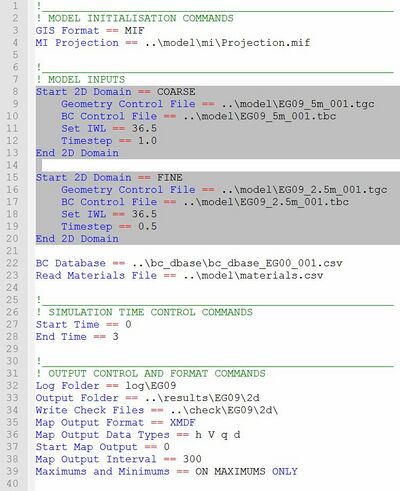
Task: Click line number 28 in the gutter
Action: point(12,337)
